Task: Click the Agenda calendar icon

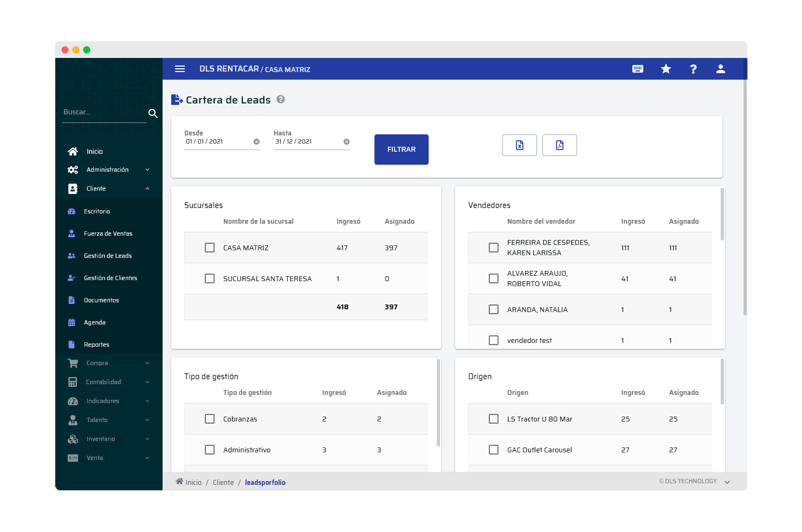Action: click(72, 322)
